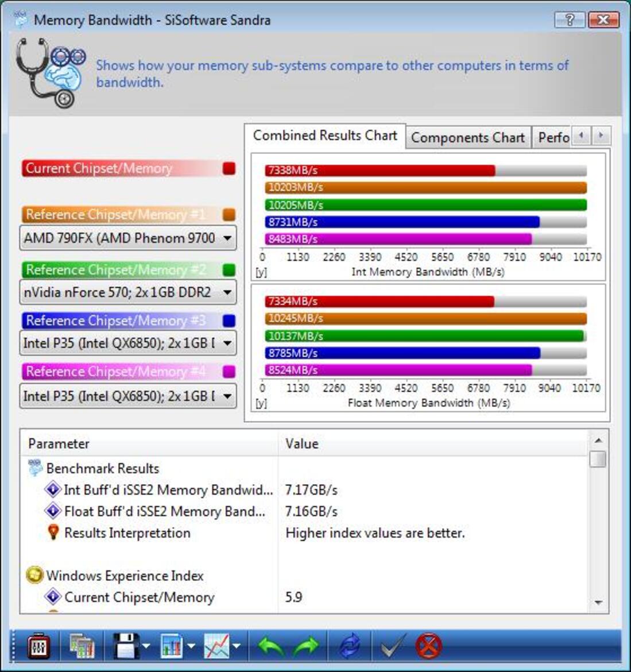The height and width of the screenshot is (672, 631).
Task: Open the module options toolbar icon
Action: tap(38, 646)
